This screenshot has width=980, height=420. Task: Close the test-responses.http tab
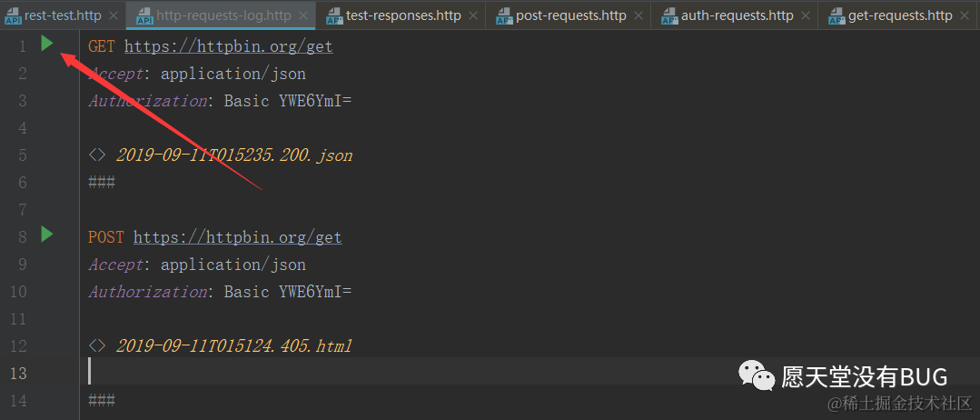473,15
